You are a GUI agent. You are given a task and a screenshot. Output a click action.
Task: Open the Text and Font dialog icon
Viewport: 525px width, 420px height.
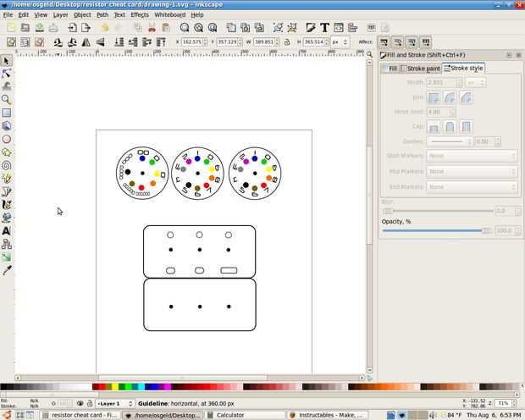pyautogui.click(x=324, y=27)
